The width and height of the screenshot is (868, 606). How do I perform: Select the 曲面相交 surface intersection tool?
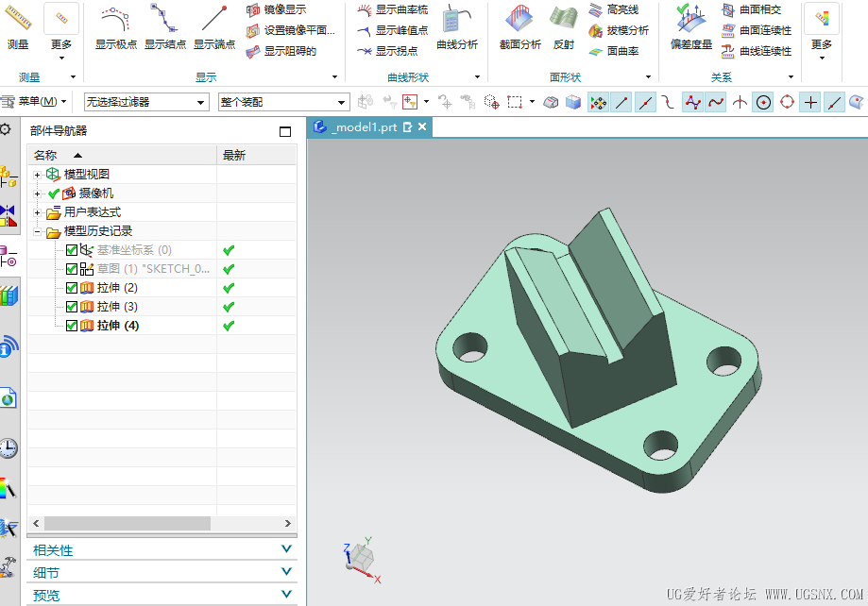[x=757, y=9]
